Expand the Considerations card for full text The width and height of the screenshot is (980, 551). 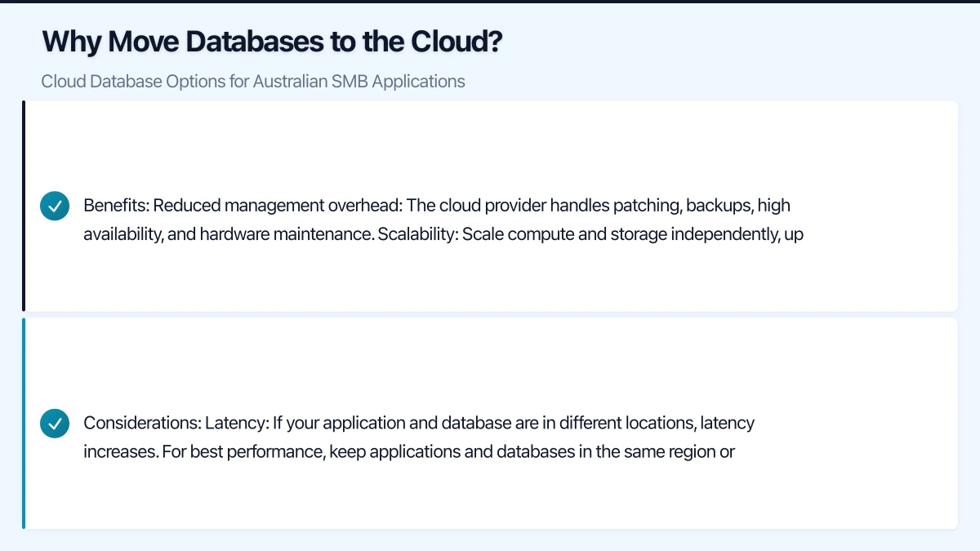[490, 423]
